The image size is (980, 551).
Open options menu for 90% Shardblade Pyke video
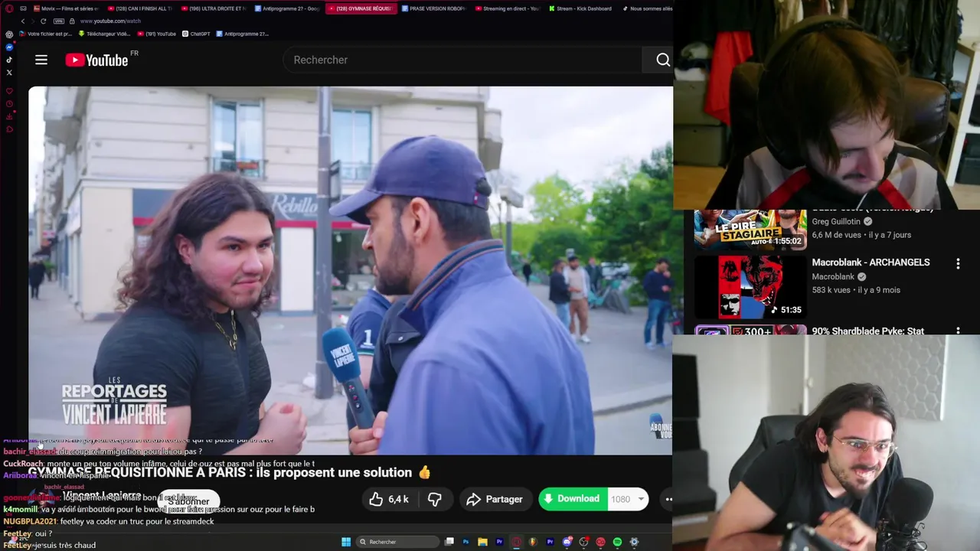958,331
